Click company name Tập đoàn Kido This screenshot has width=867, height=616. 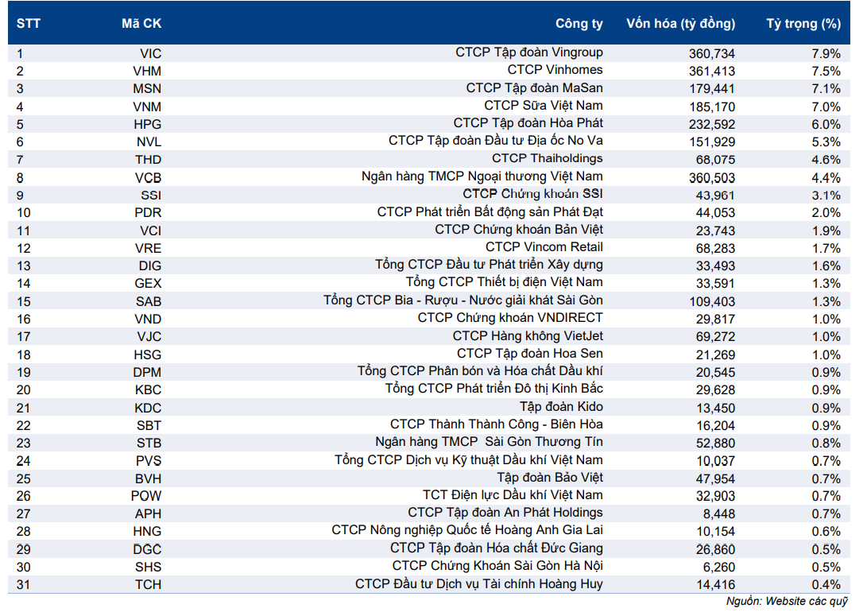pos(561,407)
